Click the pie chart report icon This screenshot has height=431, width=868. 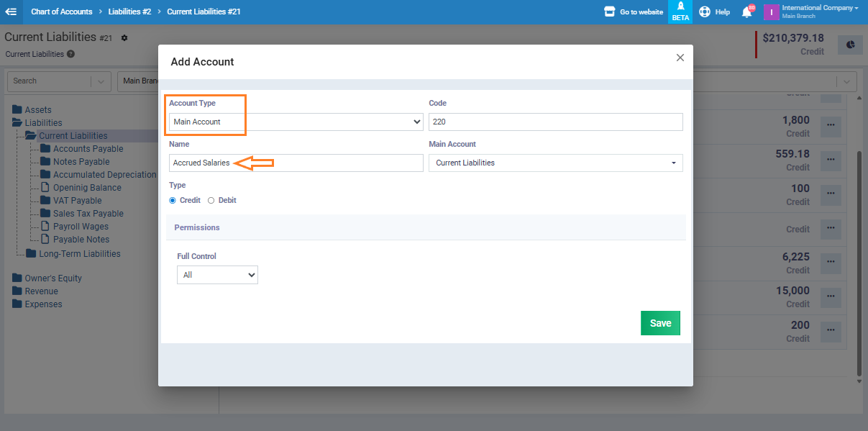pos(850,45)
